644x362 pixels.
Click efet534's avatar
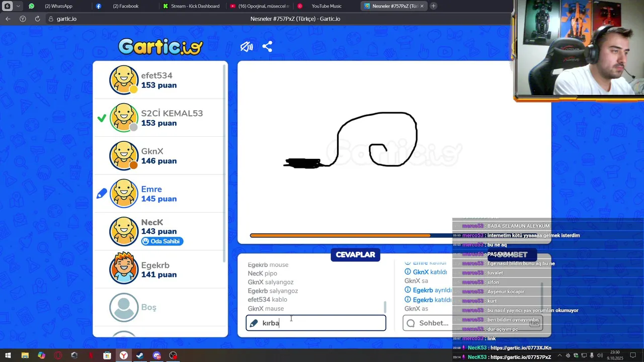tap(124, 80)
